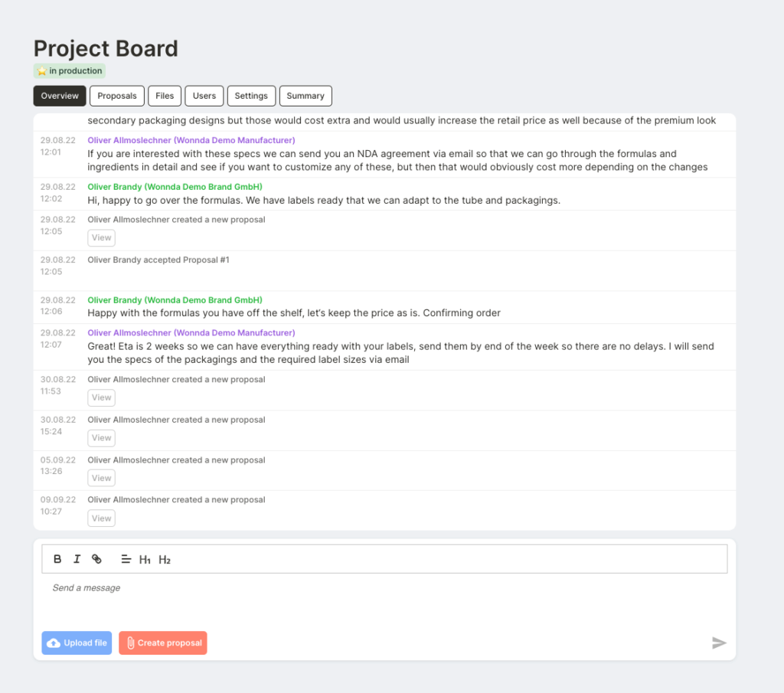
Task: Show the Summary tab
Action: click(305, 96)
